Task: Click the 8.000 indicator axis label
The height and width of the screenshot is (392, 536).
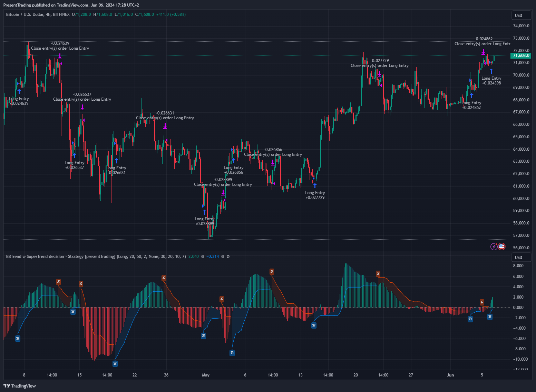Action: [518, 266]
